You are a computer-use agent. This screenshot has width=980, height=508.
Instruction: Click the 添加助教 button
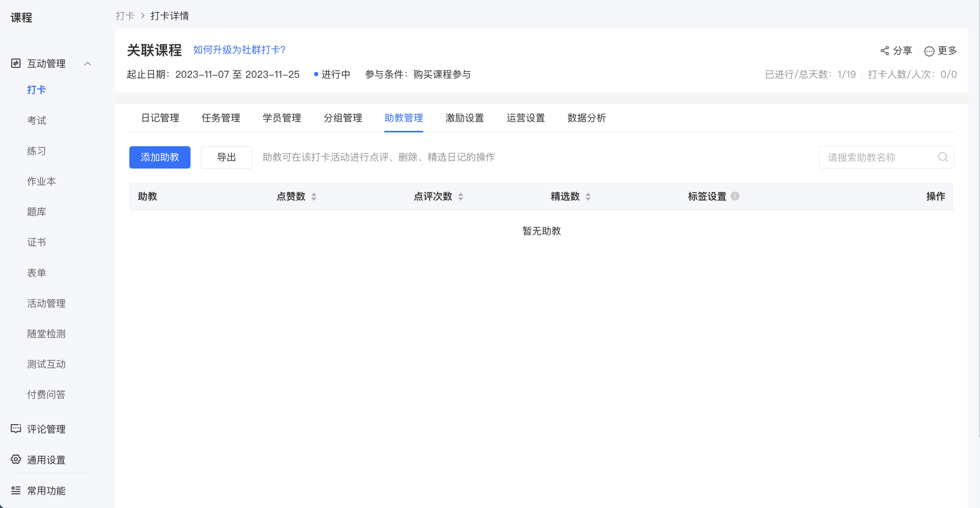pyautogui.click(x=160, y=157)
